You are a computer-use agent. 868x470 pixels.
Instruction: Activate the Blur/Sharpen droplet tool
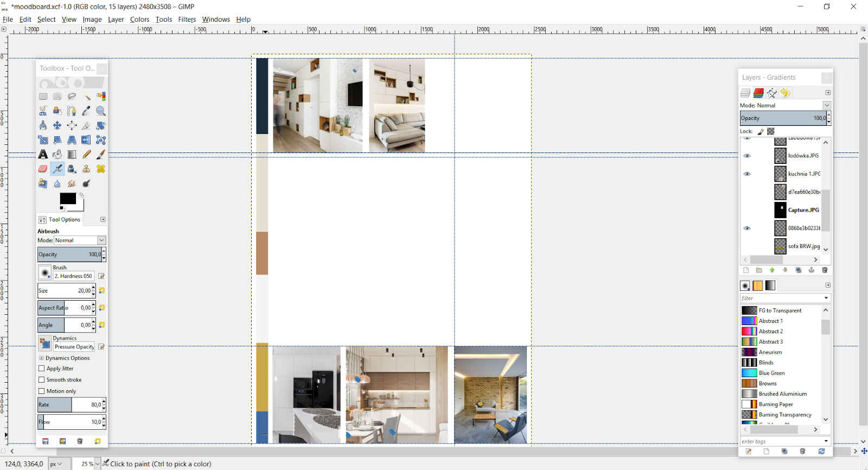coord(58,183)
